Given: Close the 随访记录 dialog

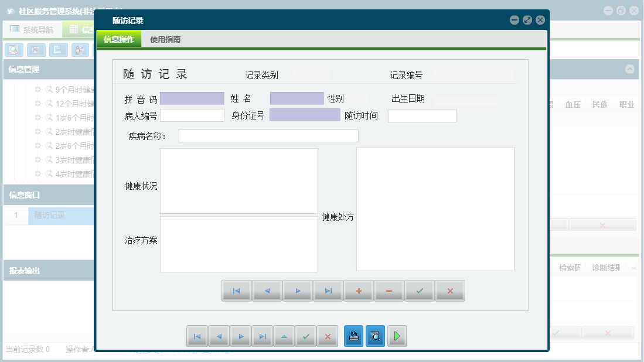Looking at the screenshot, I should click(x=540, y=20).
